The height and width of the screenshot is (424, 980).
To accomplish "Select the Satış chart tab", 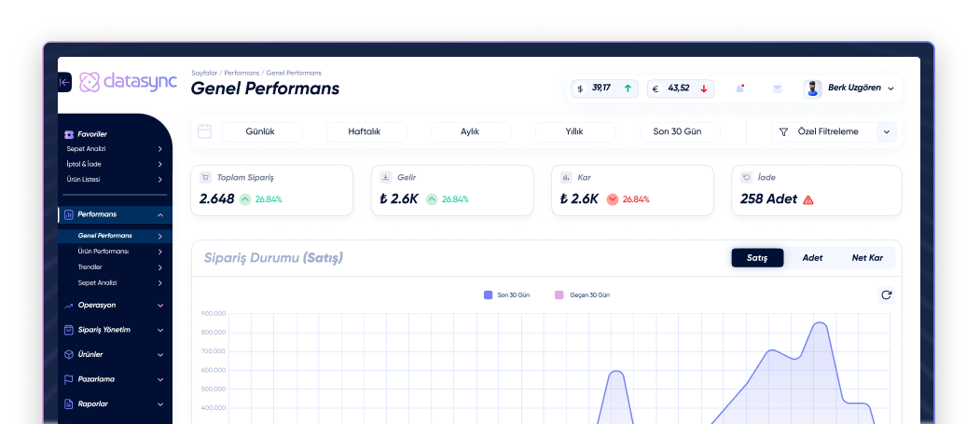I will pos(757,258).
